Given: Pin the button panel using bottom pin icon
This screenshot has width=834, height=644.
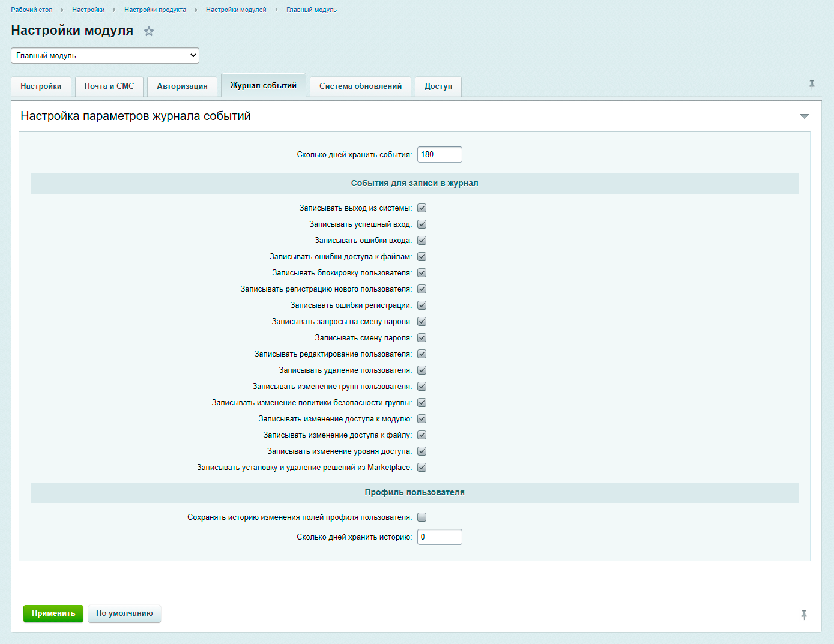Looking at the screenshot, I should point(804,615).
